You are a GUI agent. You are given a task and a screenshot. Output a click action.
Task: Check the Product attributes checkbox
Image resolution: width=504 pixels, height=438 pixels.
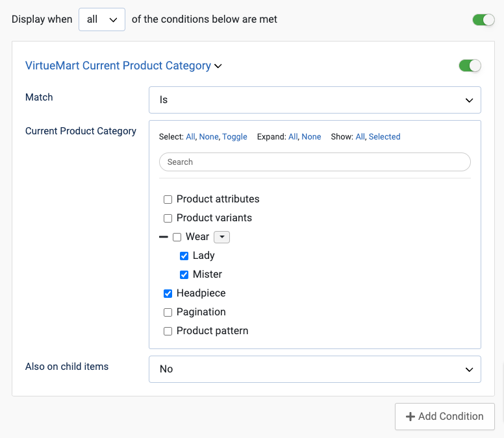(x=168, y=199)
